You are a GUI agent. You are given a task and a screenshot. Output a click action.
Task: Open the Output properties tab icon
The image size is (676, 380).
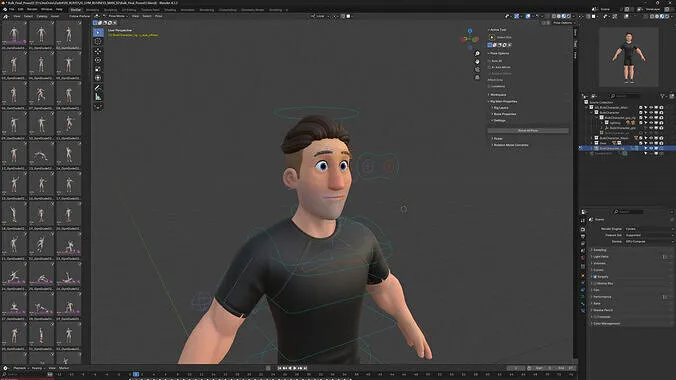(583, 236)
